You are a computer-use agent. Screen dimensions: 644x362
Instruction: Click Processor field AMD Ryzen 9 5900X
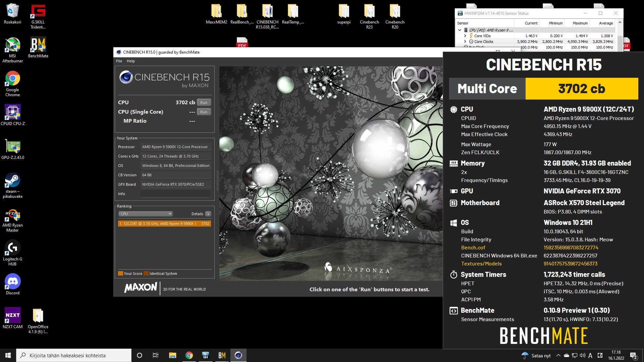(x=176, y=147)
